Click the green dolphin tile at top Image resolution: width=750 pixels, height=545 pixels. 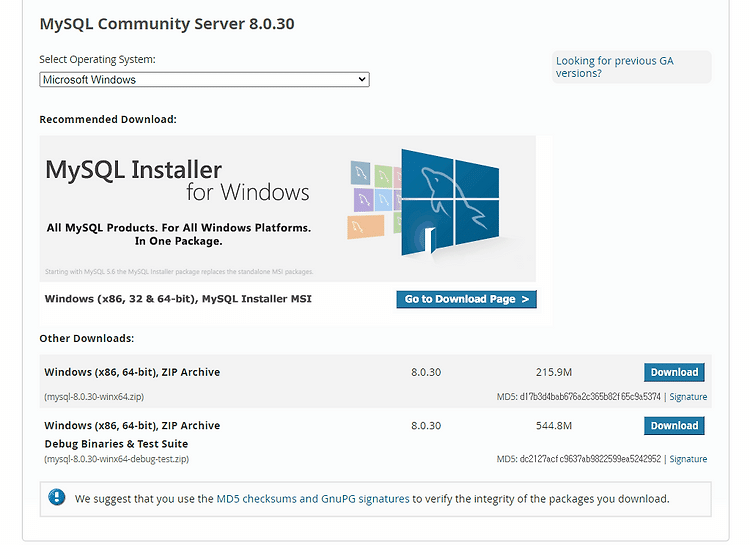(x=383, y=176)
